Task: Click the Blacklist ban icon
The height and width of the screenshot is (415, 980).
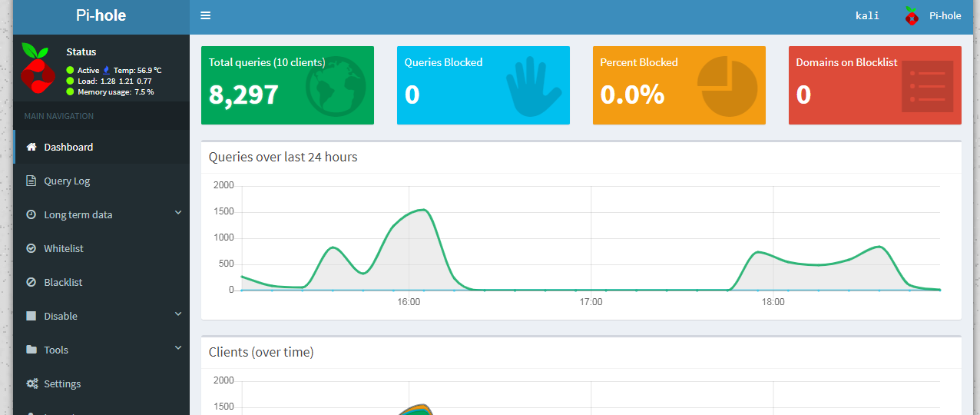Action: coord(31,282)
